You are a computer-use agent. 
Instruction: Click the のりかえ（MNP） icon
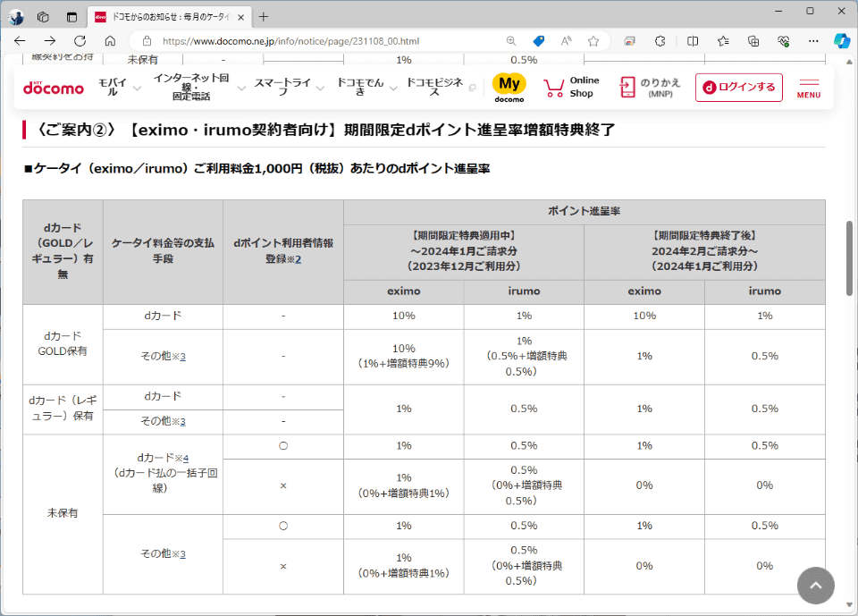point(628,87)
